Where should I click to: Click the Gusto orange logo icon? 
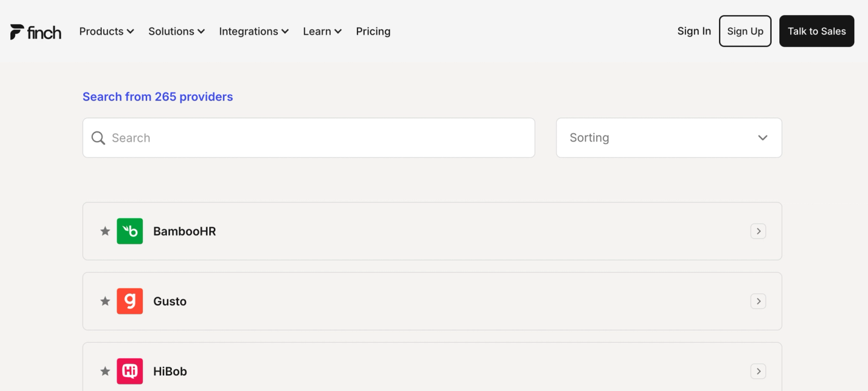point(130,301)
